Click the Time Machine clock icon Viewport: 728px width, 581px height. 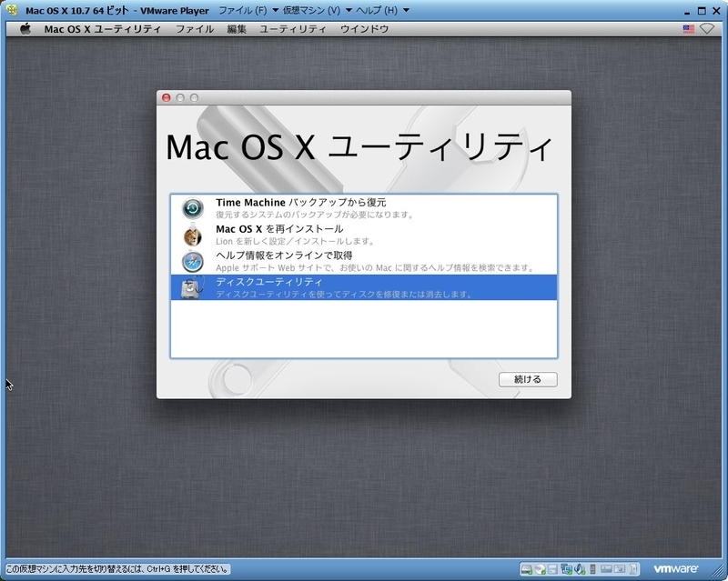pos(193,208)
